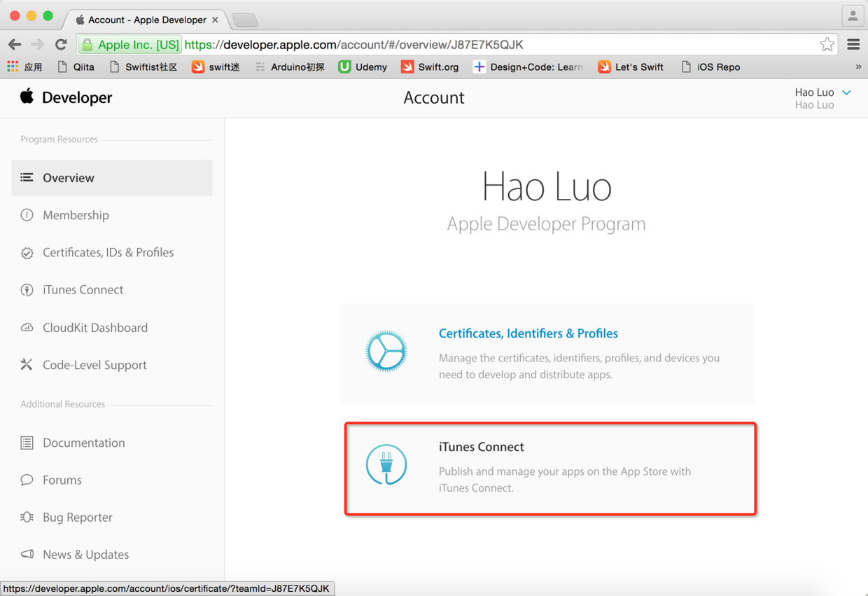Open the swift迷 bookmark
Image resolution: width=868 pixels, height=596 pixels.
216,67
